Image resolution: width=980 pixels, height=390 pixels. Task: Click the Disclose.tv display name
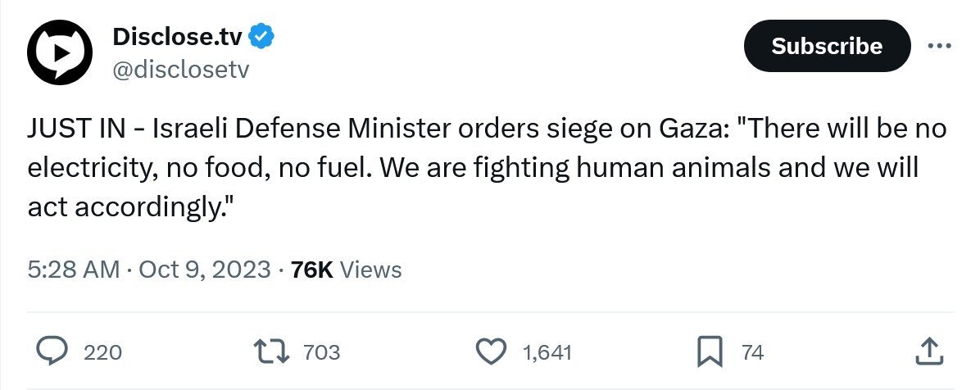[x=177, y=35]
